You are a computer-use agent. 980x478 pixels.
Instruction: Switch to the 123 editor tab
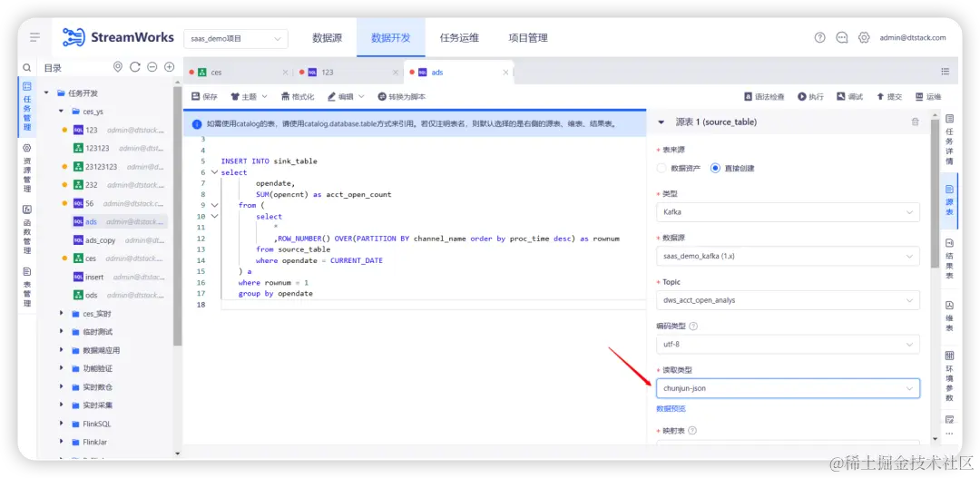(x=348, y=72)
